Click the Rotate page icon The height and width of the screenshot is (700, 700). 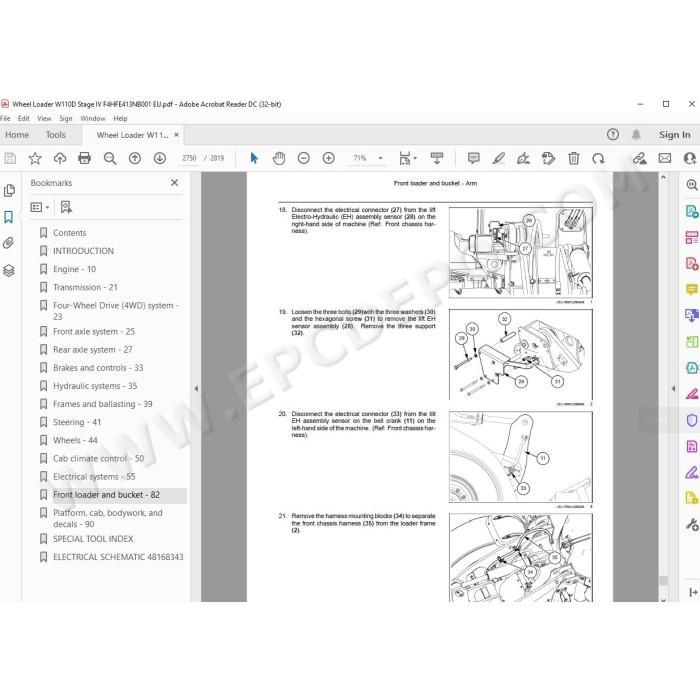click(598, 158)
